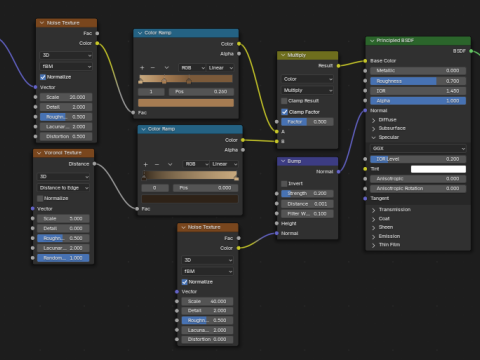Click the Alpha 1.000 slider in Principled BSDF
This screenshot has width=480, height=360.
click(418, 101)
